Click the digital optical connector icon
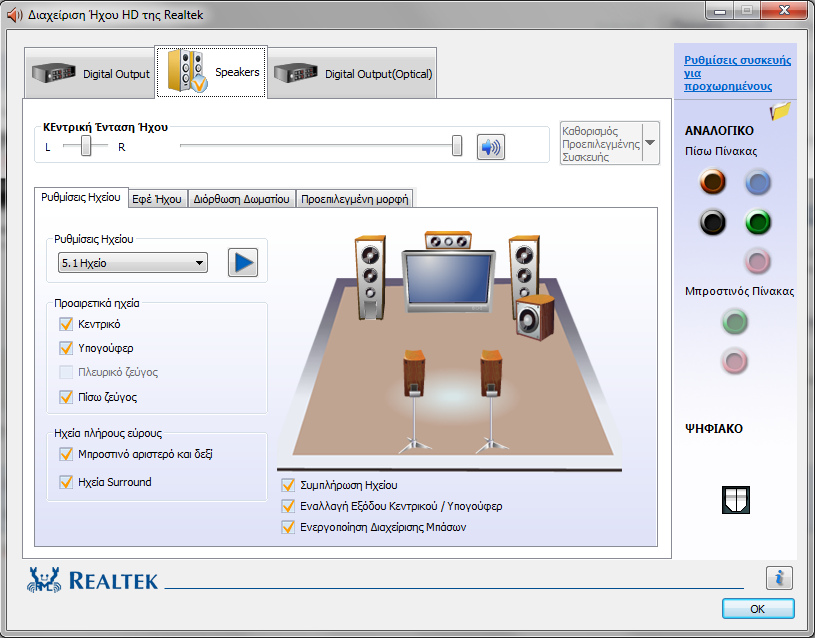Screen dimensions: 815x638 (x=735, y=500)
